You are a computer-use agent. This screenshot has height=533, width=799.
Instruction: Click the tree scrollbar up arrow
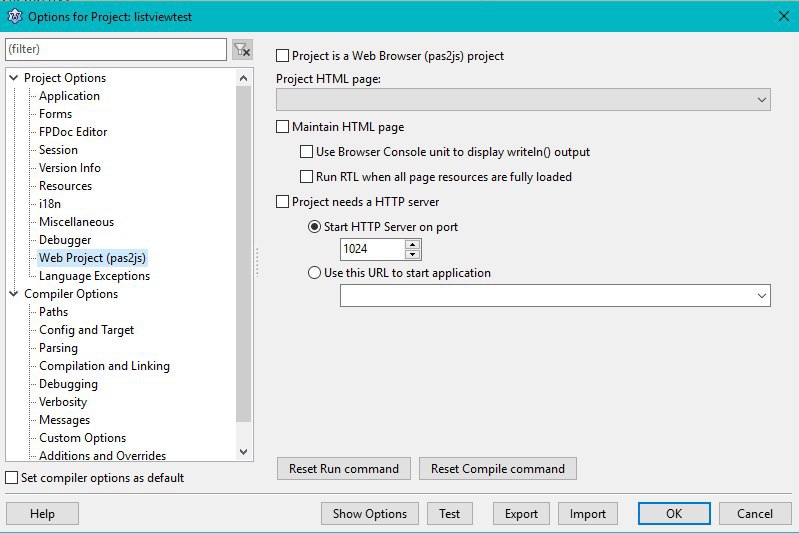click(x=244, y=78)
